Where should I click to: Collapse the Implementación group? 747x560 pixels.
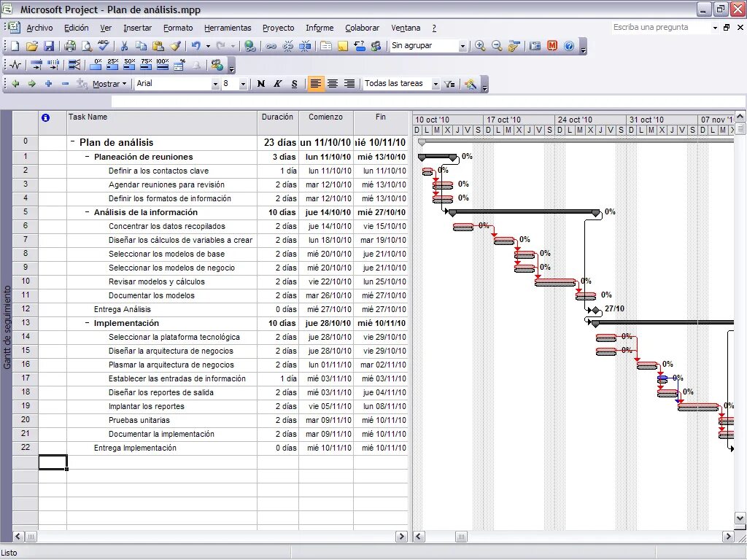tap(88, 322)
